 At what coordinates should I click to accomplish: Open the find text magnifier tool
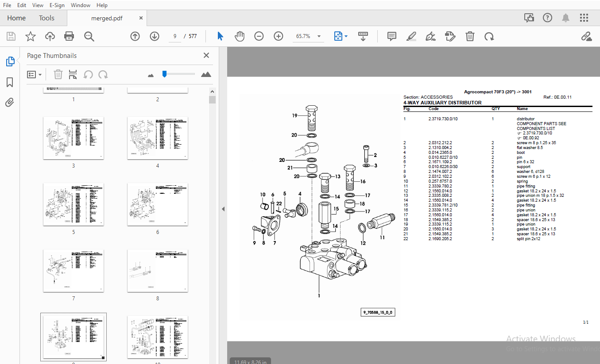coord(89,36)
